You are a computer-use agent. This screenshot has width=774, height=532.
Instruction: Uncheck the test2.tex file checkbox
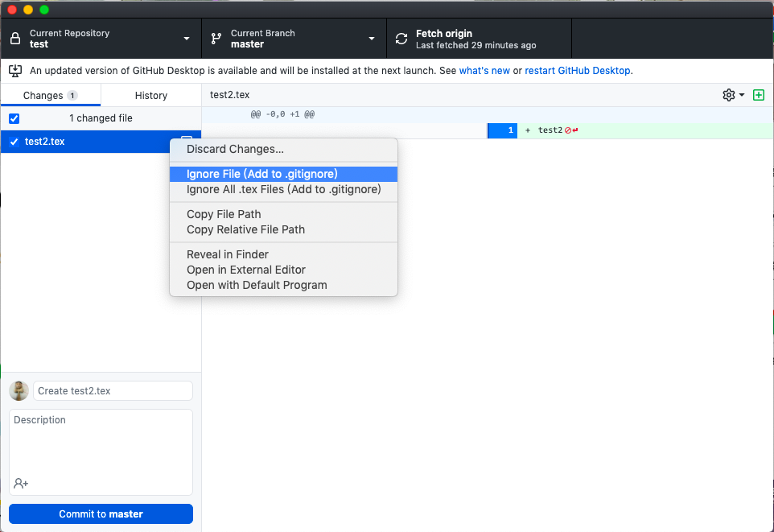tap(14, 142)
